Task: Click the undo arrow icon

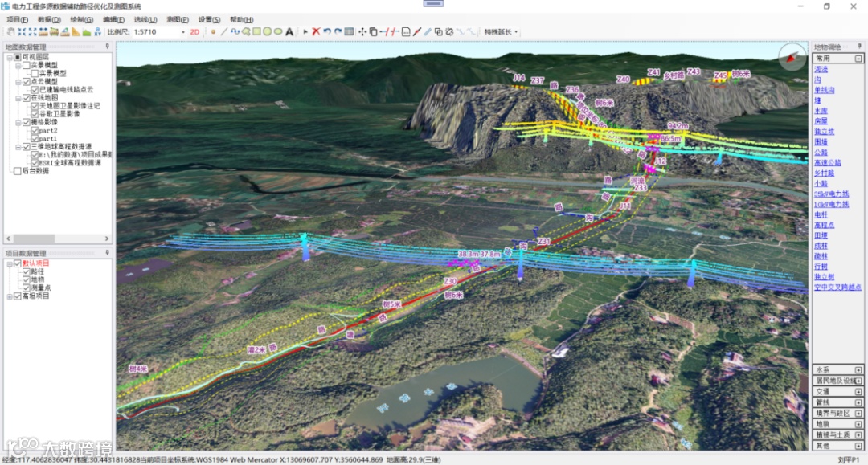Action: [326, 32]
